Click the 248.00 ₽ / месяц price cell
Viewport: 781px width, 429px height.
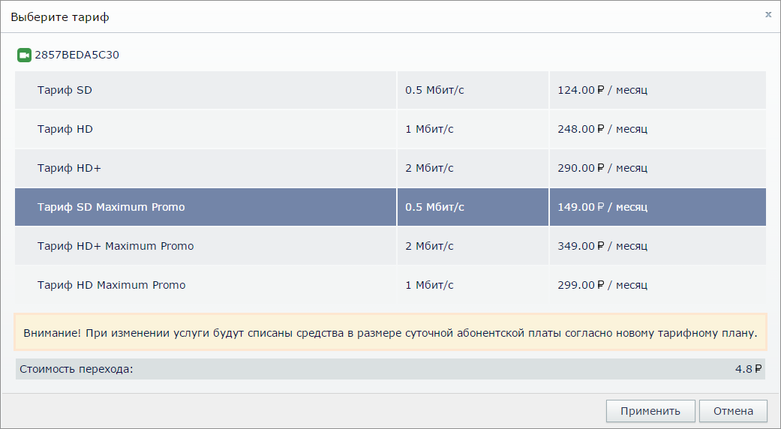coord(603,129)
